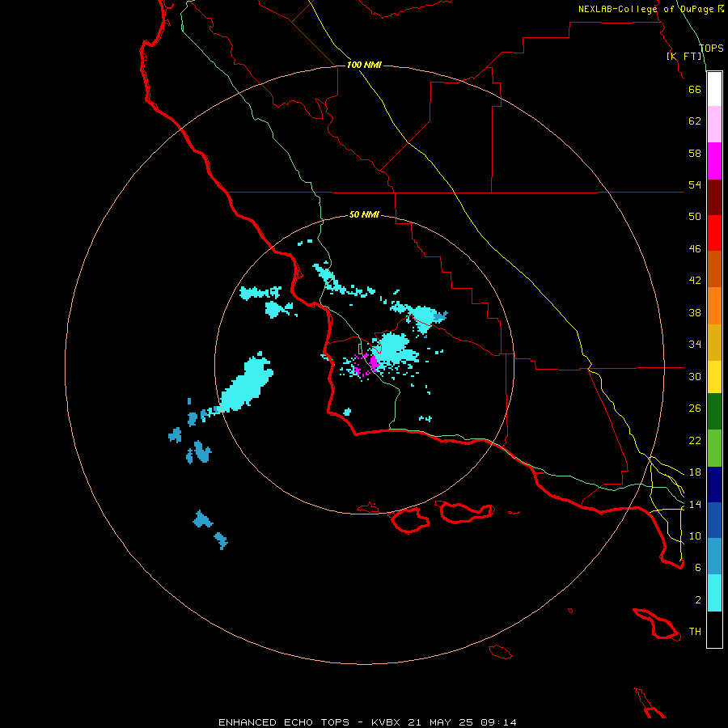Click the "K FT" units label
Screen dimensions: 728x728
(x=684, y=56)
